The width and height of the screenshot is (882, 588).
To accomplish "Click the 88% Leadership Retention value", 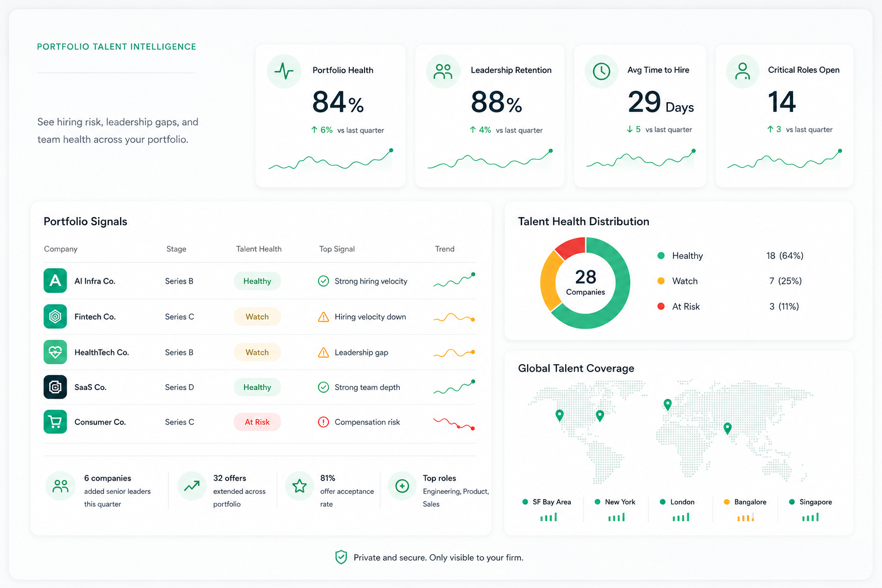I will pyautogui.click(x=496, y=102).
